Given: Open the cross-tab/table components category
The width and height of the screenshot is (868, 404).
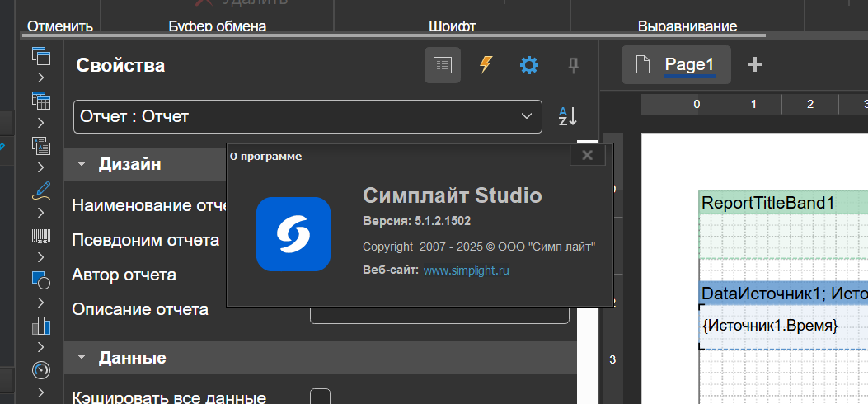Looking at the screenshot, I should pyautogui.click(x=40, y=101).
